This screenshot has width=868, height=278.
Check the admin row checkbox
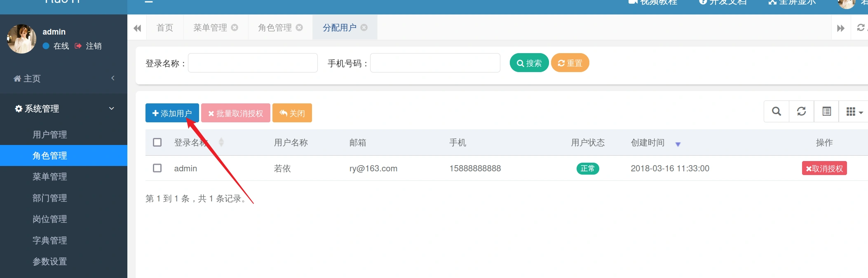point(157,168)
